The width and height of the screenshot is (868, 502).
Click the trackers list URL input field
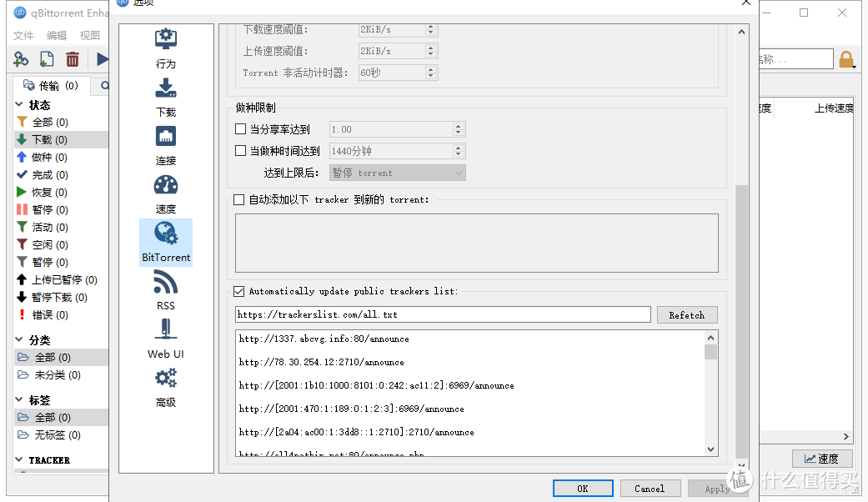pyautogui.click(x=442, y=314)
